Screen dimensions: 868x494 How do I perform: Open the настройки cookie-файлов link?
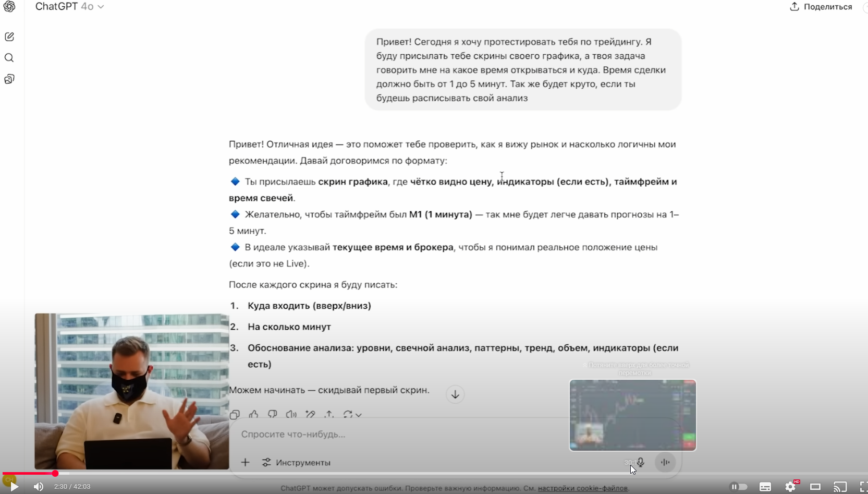(x=583, y=488)
